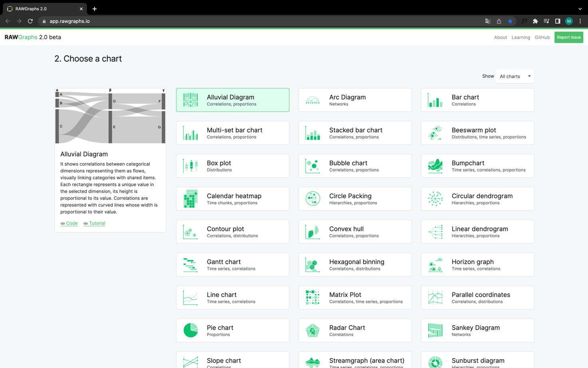Open the Alluvial Diagram Tutorial link
The height and width of the screenshot is (368, 588).
pos(94,223)
